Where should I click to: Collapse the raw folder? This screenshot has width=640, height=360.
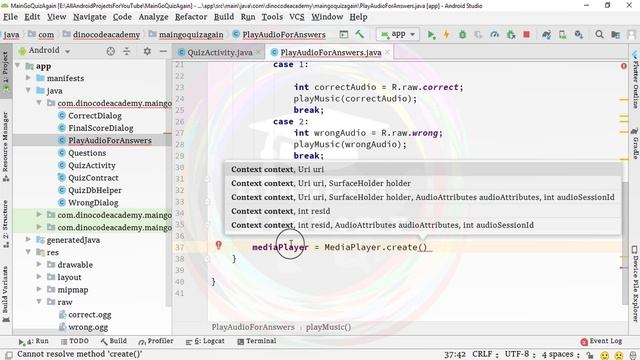click(39, 302)
